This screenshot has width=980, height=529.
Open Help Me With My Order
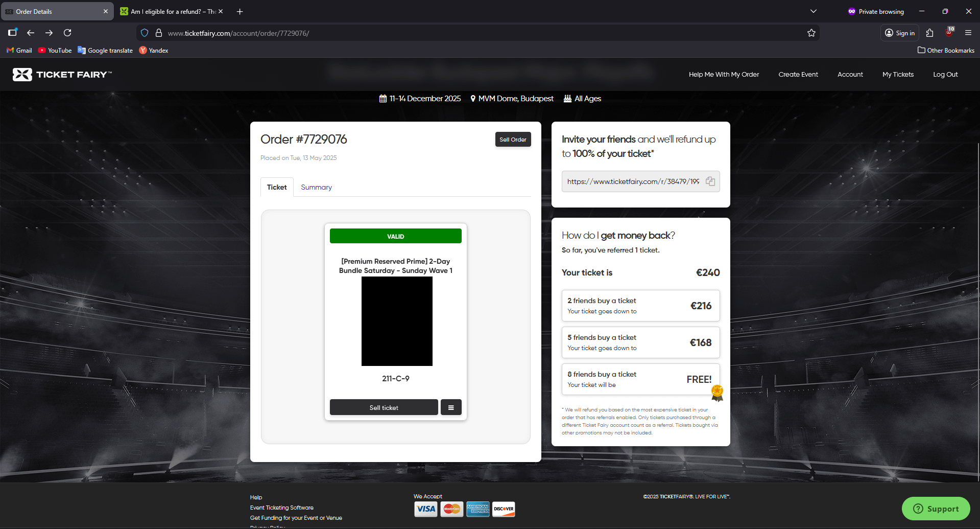tap(724, 75)
